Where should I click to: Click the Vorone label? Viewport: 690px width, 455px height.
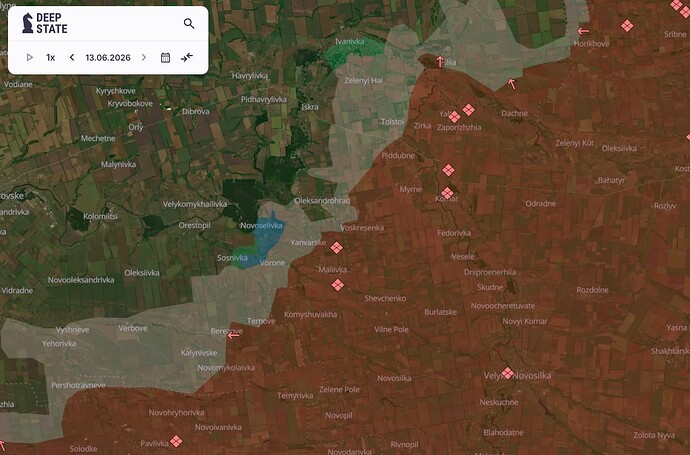(x=272, y=263)
